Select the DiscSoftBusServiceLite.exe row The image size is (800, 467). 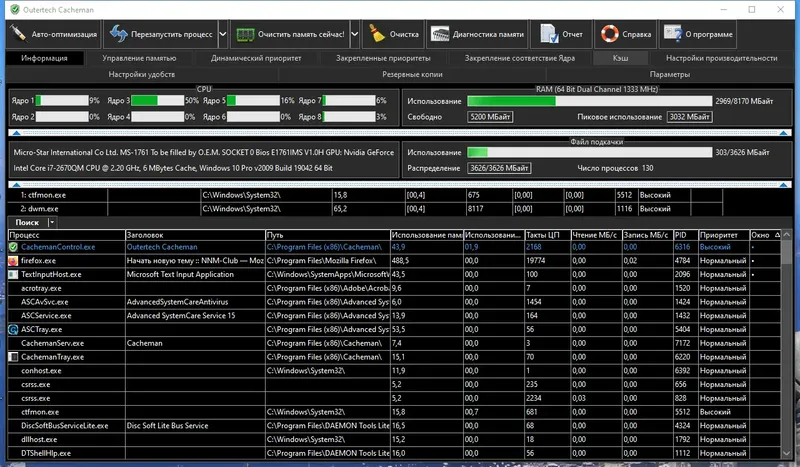point(394,426)
